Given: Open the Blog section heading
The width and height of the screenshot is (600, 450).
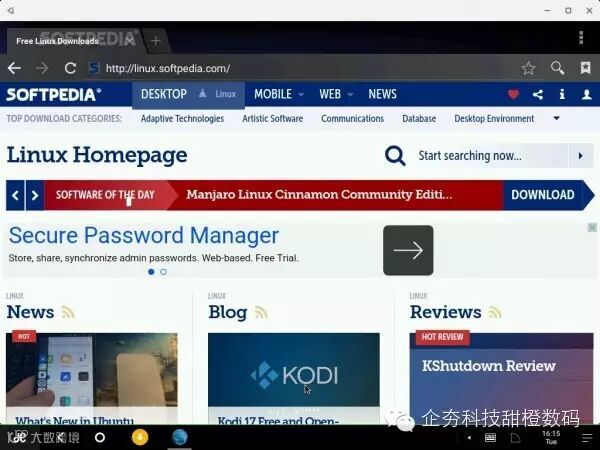Looking at the screenshot, I should (228, 312).
